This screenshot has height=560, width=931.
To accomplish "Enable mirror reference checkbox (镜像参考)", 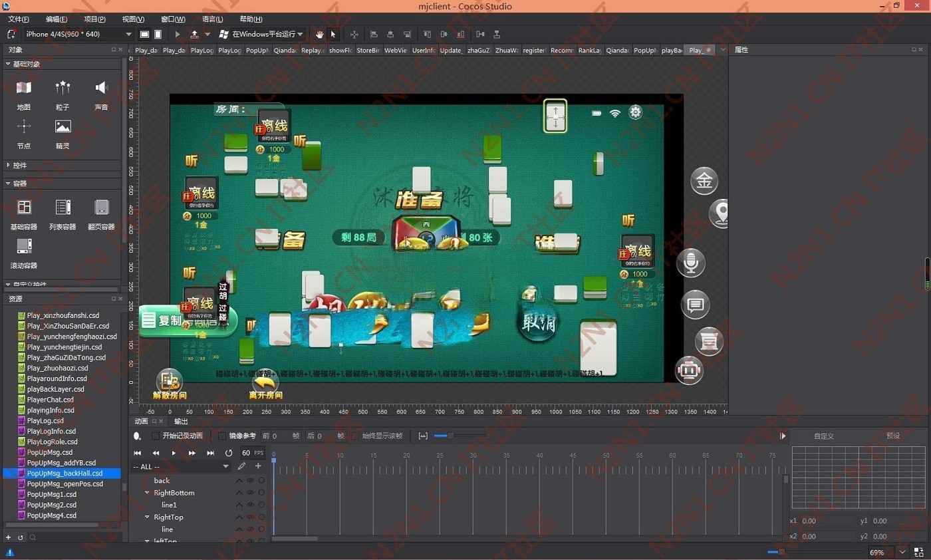I will click(222, 436).
